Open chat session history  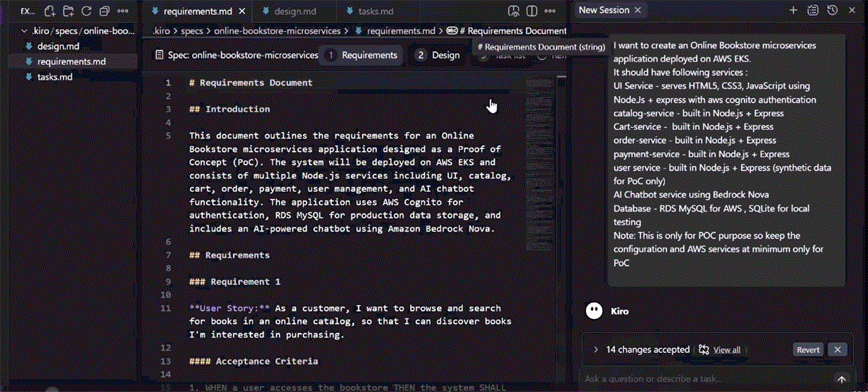coord(833,11)
